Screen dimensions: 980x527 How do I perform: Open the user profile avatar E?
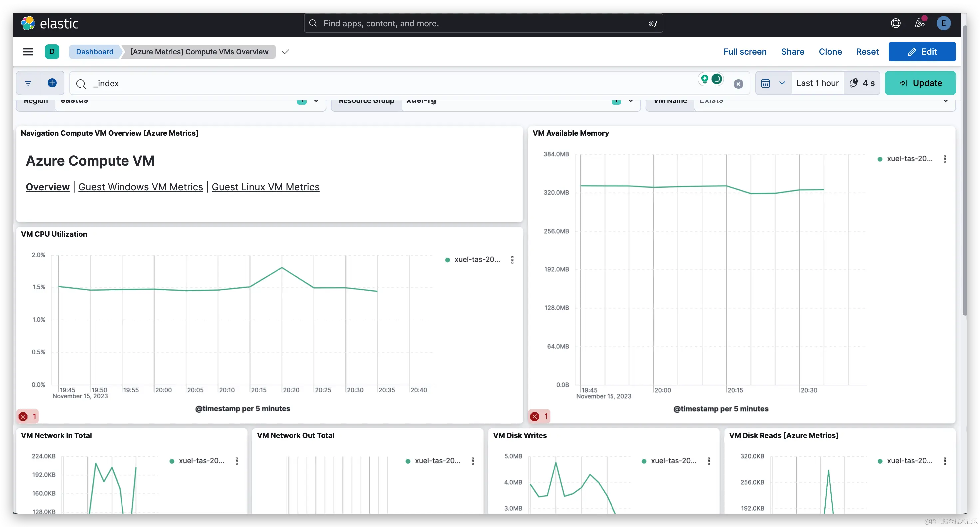point(943,24)
